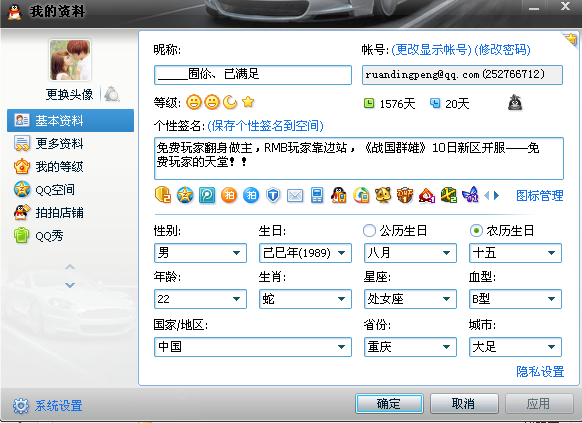Open the 隐私设置 link
Screen dimensions: 582x423
tap(540, 371)
